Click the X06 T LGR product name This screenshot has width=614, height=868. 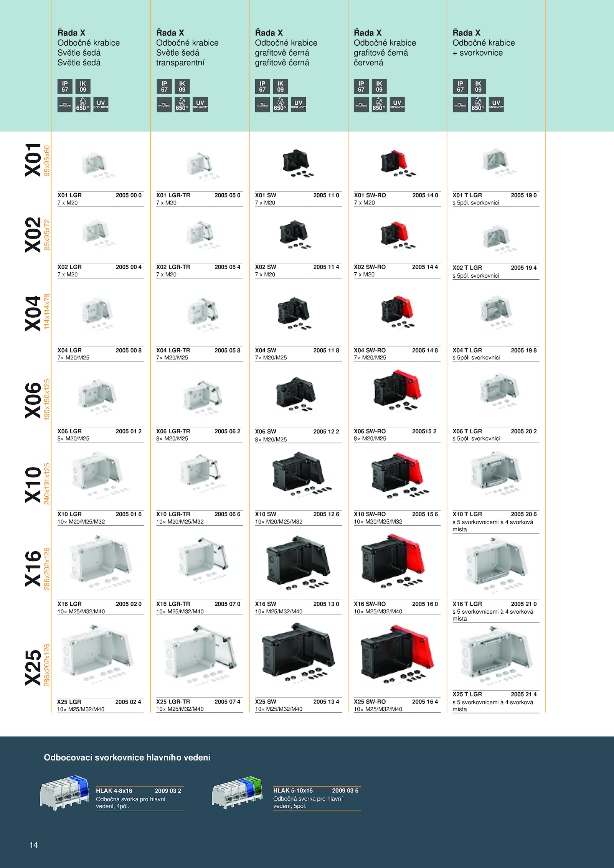467,431
